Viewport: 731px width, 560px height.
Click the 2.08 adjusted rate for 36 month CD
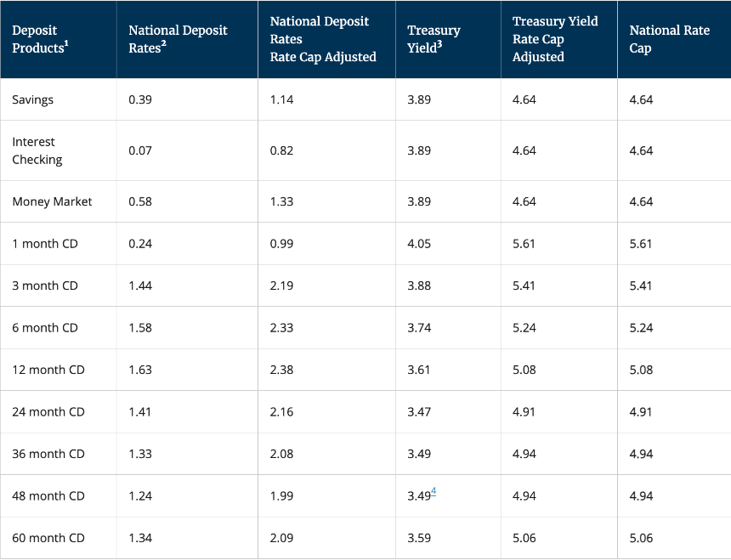281,454
